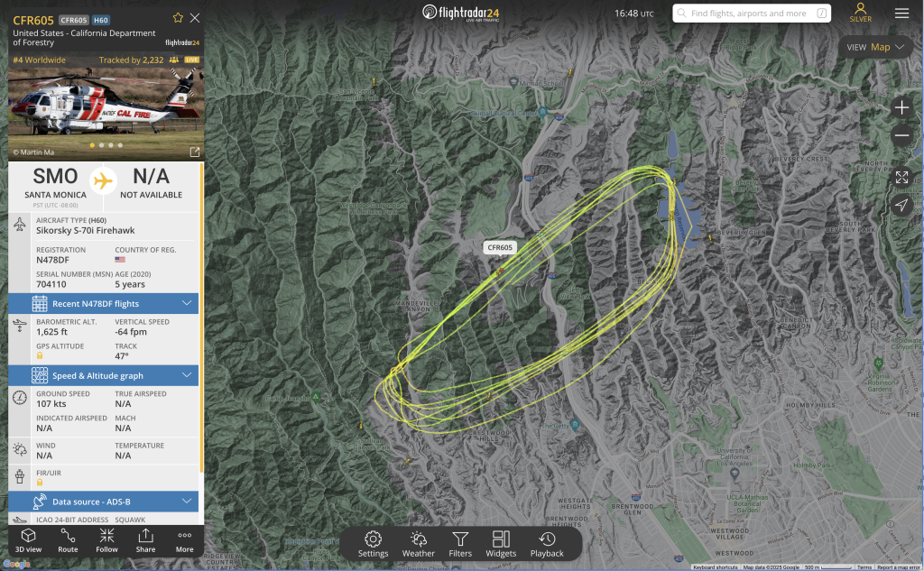Expand the Speed & Altitude graph section
The height and width of the screenshot is (571, 924).
point(103,375)
